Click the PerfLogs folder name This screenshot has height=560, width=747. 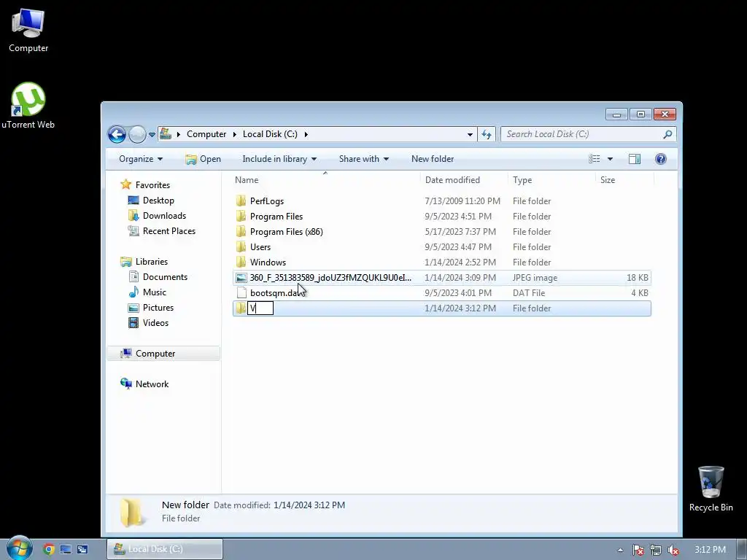[267, 201]
